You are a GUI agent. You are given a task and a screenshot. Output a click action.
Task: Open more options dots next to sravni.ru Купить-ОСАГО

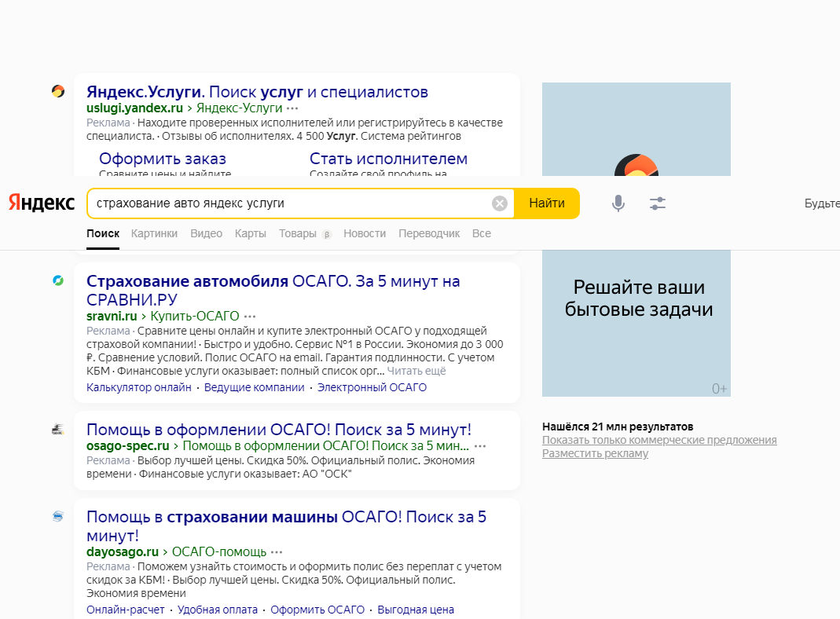coord(250,317)
